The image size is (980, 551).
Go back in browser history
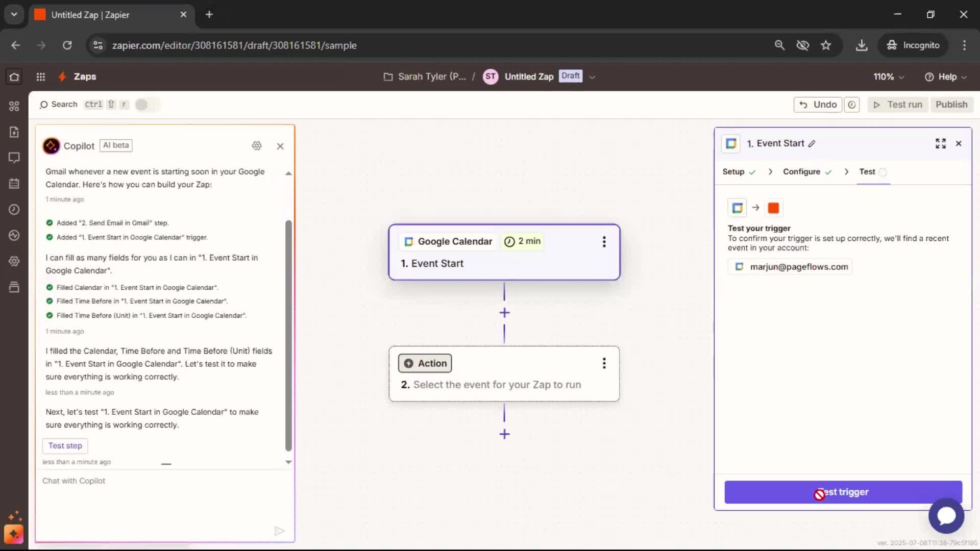16,45
